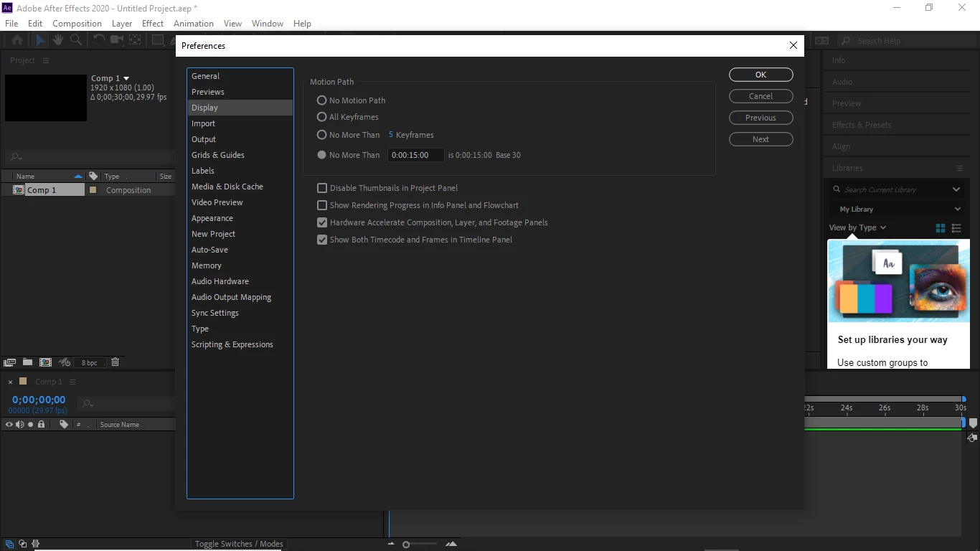Switch Libraries to list view icon

[956, 228]
